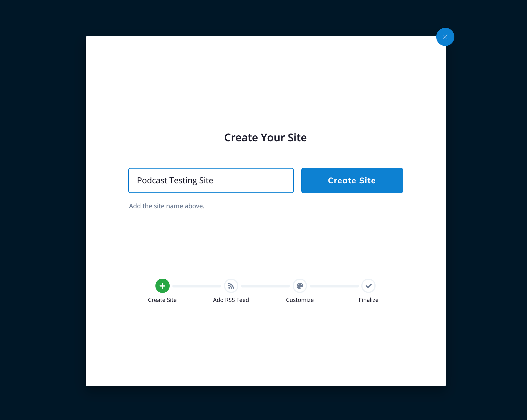Click the RSS feed step icon
This screenshot has height=420, width=527.
(231, 286)
